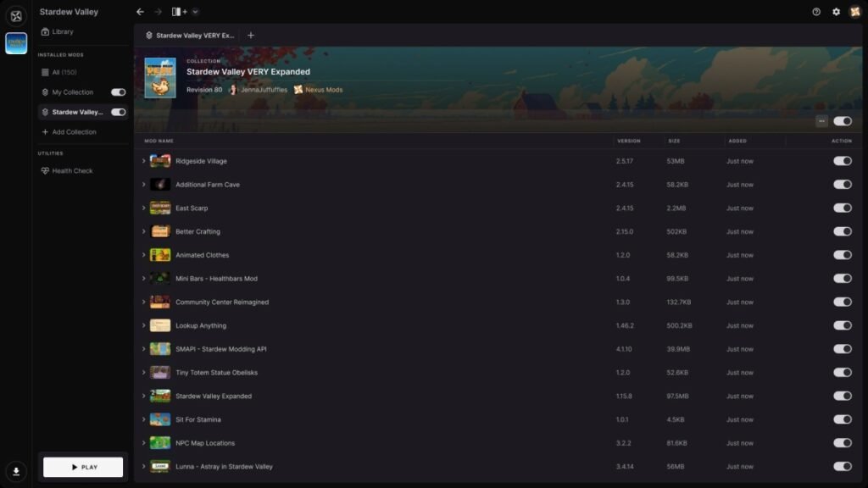
Task: Expand the East Scarp mod row
Action: point(144,208)
